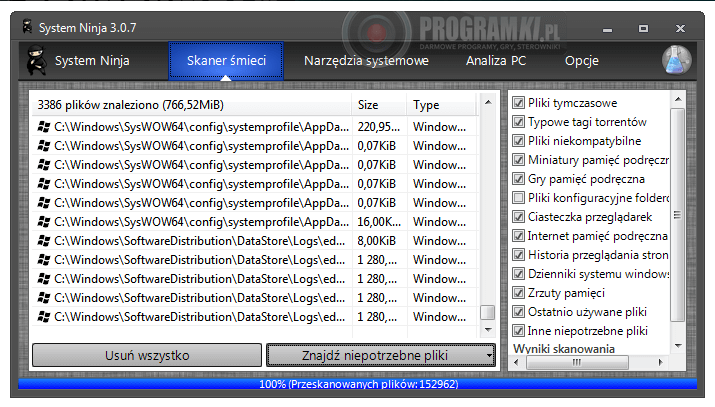
Task: Select SoftwareDistribution row sized 8,00KiB
Action: click(x=254, y=241)
